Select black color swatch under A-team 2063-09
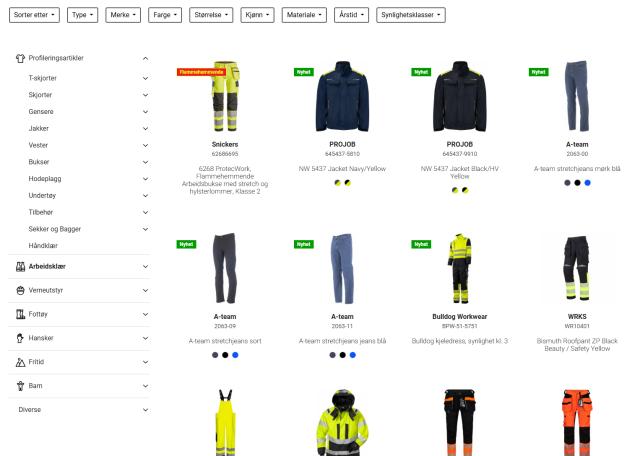This screenshot has height=456, width=640. coord(225,355)
